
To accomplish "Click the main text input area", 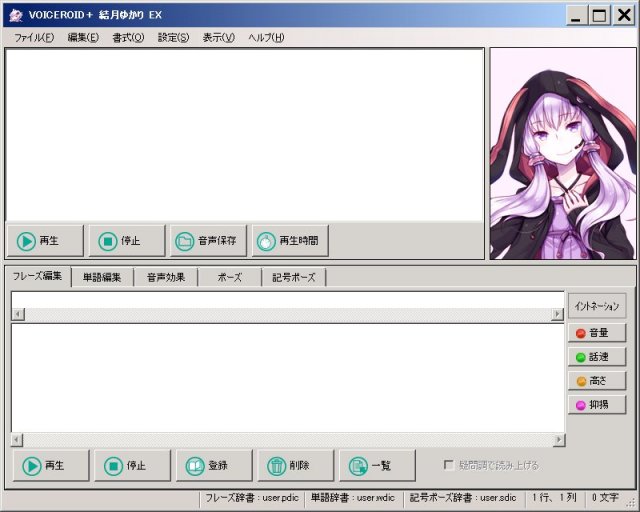I will (244, 135).
